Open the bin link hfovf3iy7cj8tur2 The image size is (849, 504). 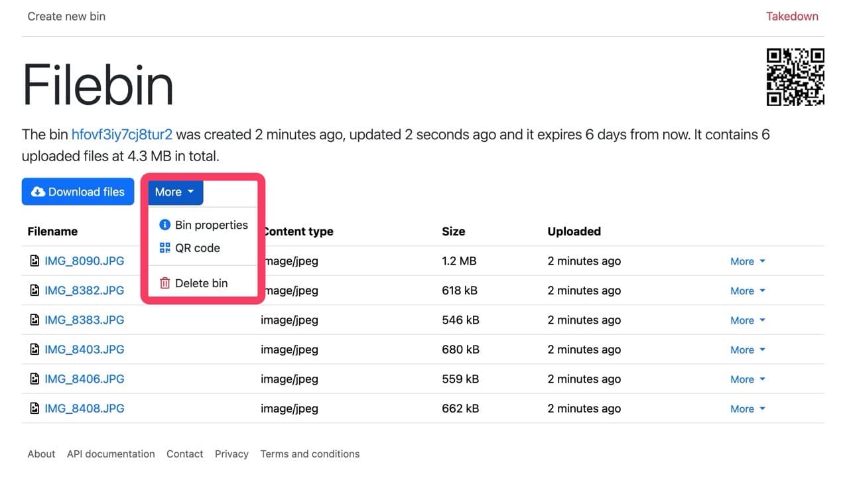tap(122, 135)
